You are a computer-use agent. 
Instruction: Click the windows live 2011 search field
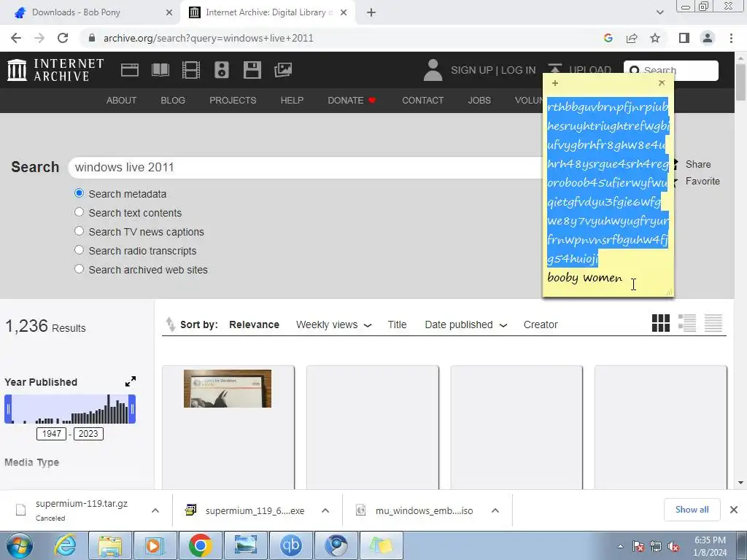(x=307, y=168)
